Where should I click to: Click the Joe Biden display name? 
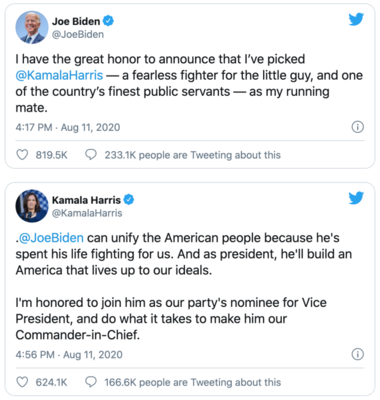coord(76,21)
